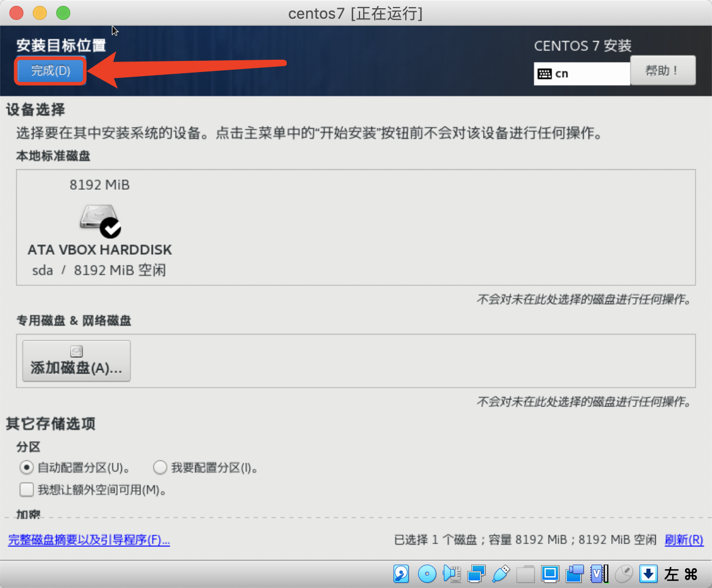Click the sda / 8192 MiB 空闲 text
The image size is (712, 588).
[99, 271]
